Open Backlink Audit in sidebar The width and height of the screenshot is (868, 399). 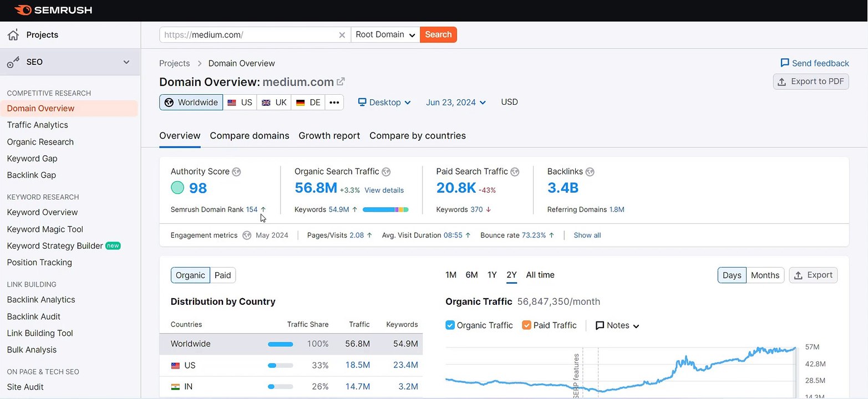[34, 317]
